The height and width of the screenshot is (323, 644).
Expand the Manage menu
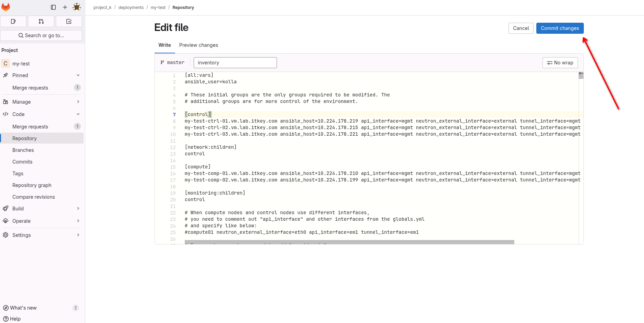[78, 102]
